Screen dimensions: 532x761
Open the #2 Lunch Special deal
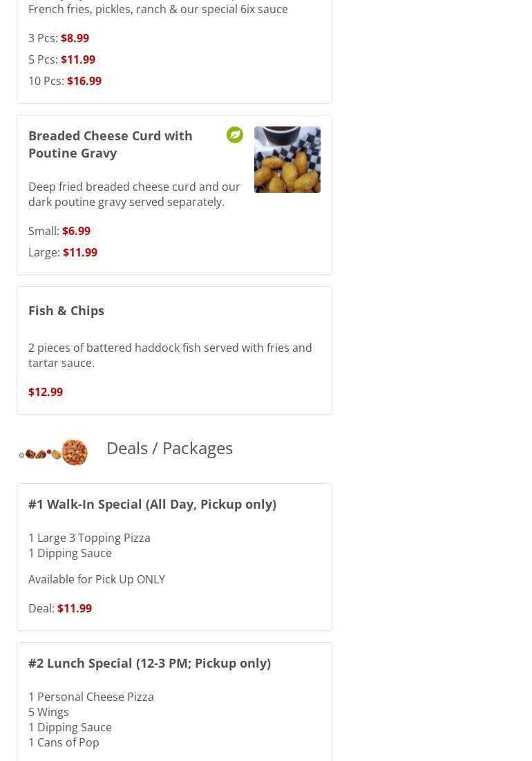149,663
